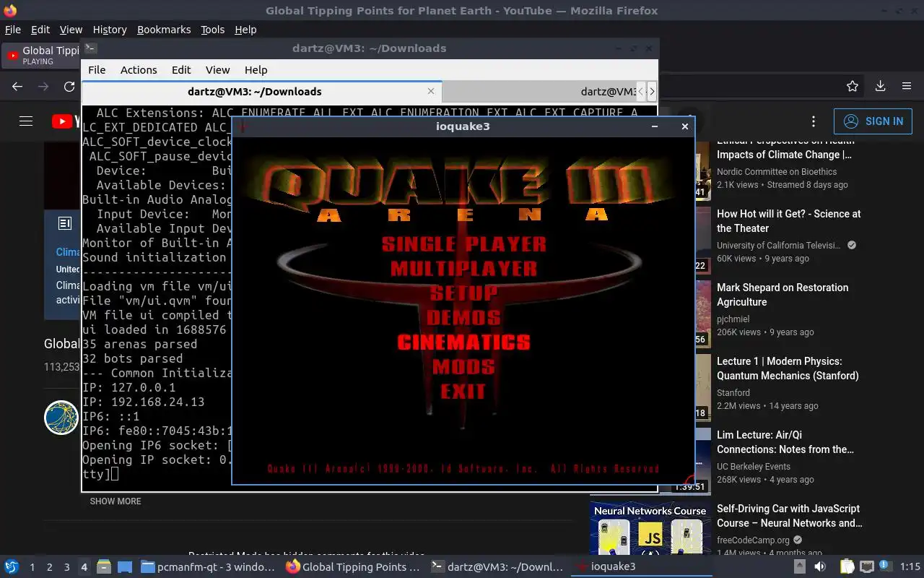Open the Firefox Help menu
Viewport: 924px width, 578px height.
tap(245, 30)
